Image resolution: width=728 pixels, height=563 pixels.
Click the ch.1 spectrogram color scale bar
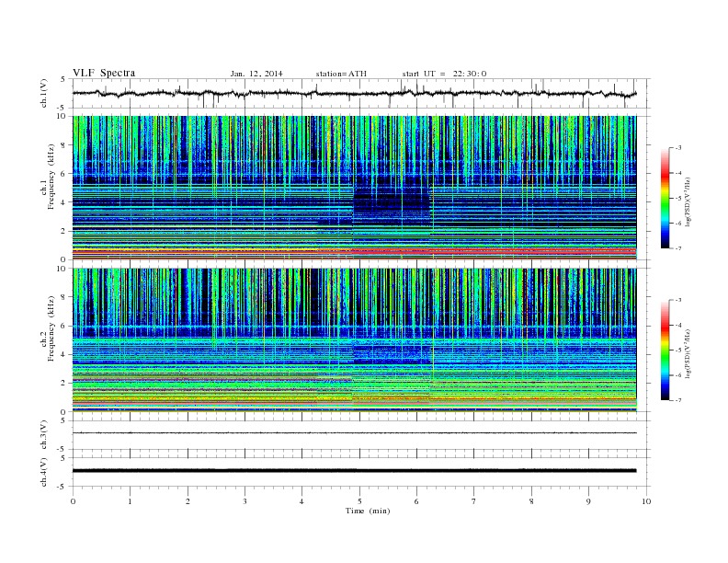pyautogui.click(x=665, y=198)
